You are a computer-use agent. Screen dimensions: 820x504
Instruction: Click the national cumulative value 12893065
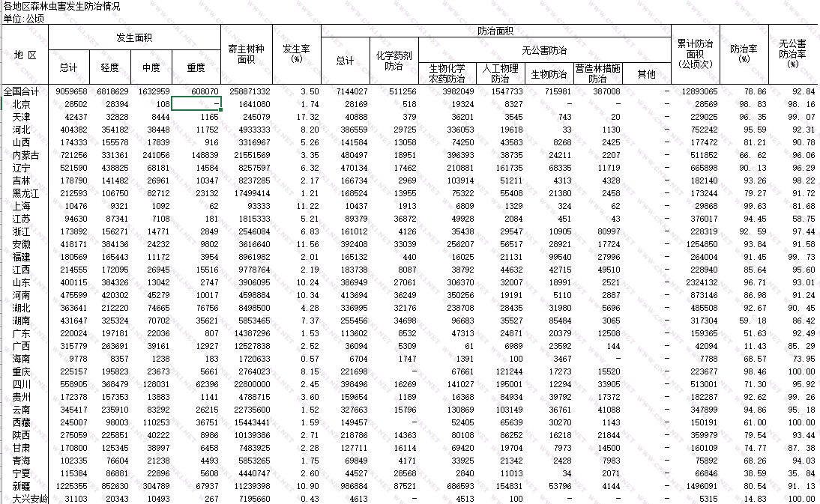pos(699,91)
